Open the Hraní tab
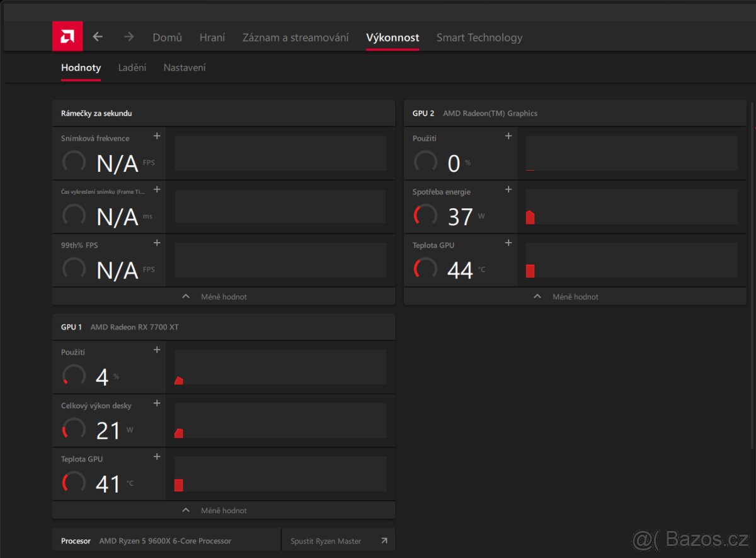Image resolution: width=756 pixels, height=558 pixels. (x=212, y=38)
